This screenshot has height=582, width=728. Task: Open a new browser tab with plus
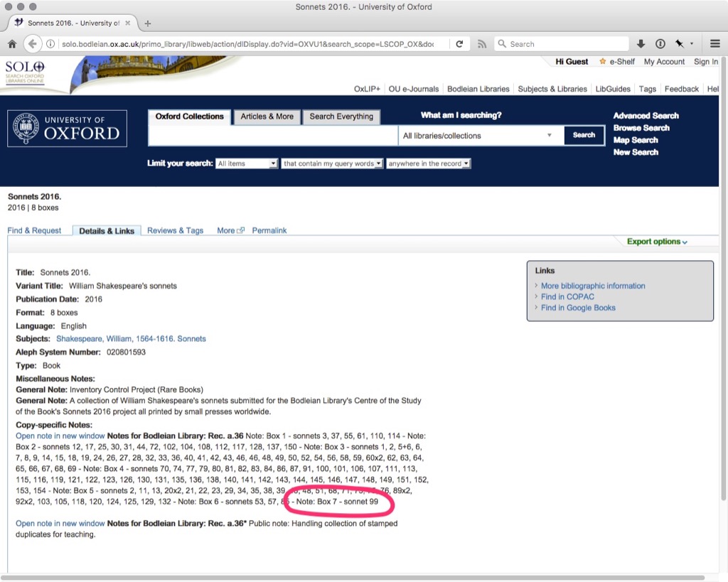click(x=148, y=23)
